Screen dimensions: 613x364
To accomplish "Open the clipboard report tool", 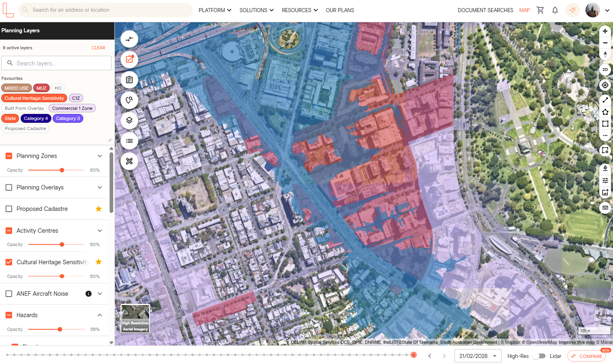I will (129, 80).
